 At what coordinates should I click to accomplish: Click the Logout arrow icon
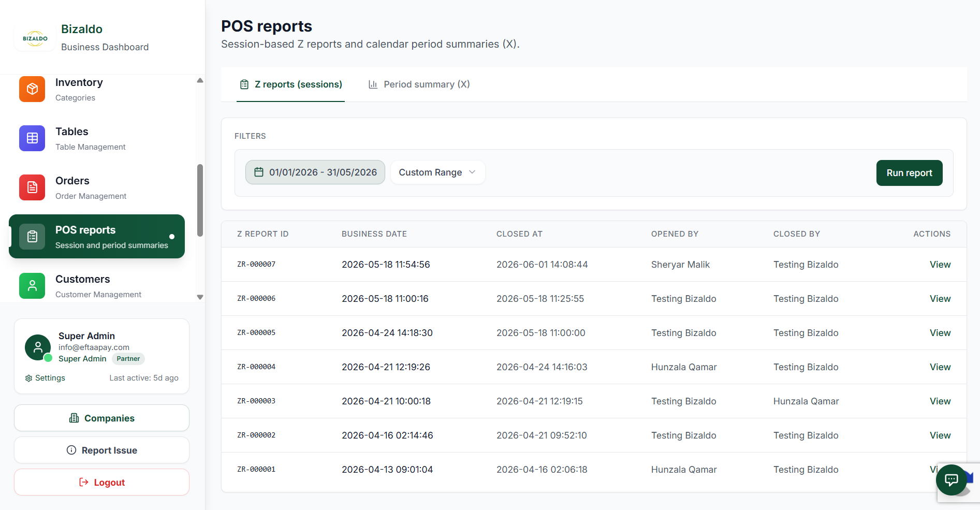(84, 482)
